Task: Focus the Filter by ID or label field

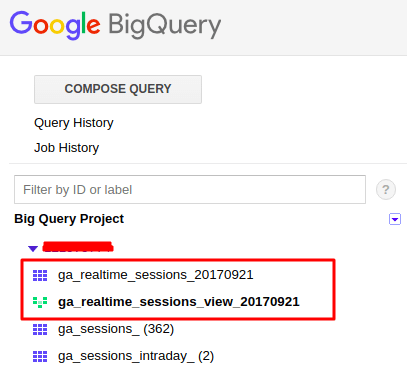Action: [190, 189]
